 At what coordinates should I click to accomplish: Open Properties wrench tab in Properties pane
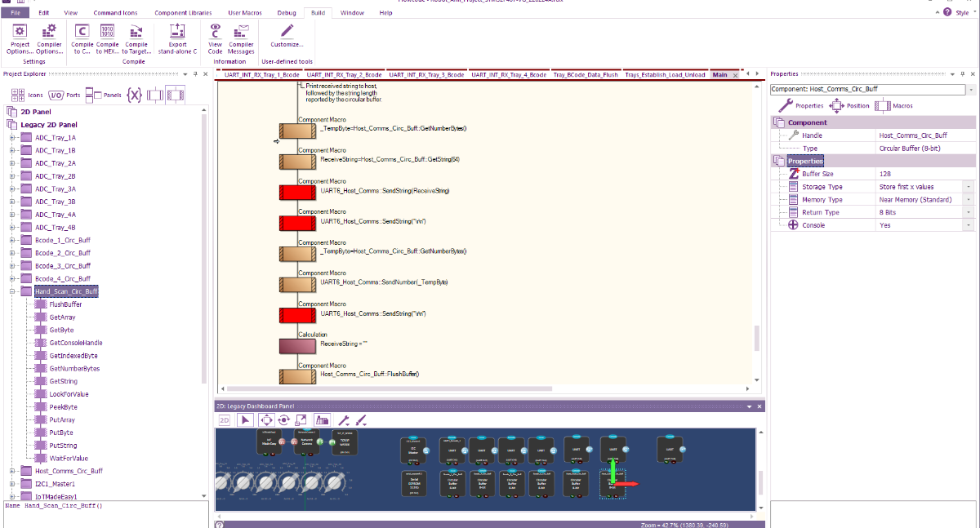pos(800,105)
